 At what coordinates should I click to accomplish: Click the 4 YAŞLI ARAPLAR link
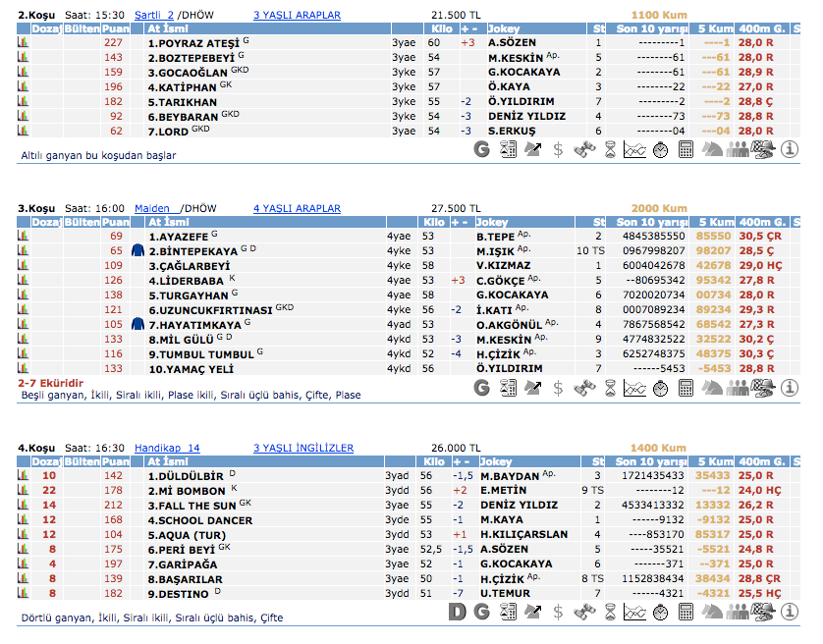click(297, 208)
